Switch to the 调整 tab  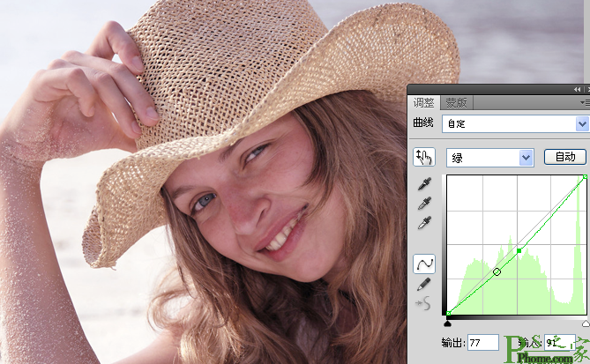click(423, 102)
